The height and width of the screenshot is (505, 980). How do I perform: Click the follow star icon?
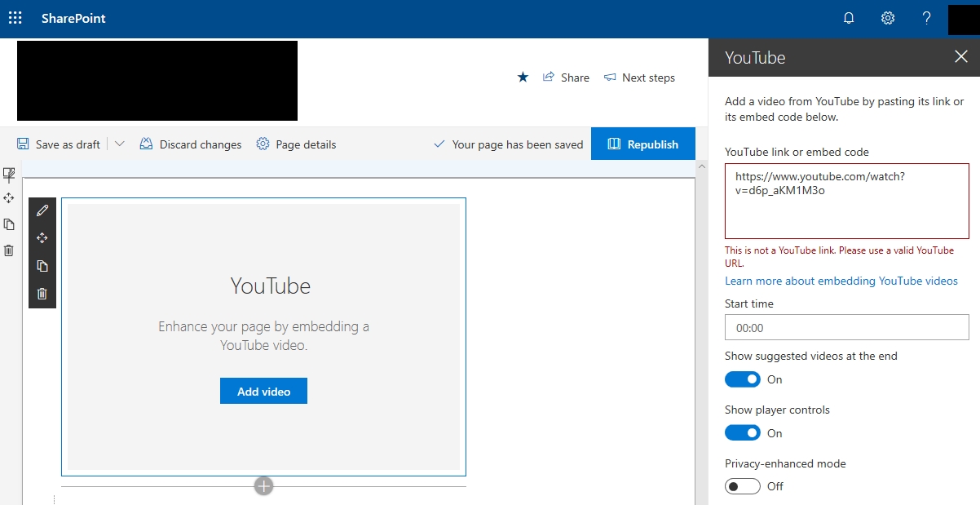(523, 78)
